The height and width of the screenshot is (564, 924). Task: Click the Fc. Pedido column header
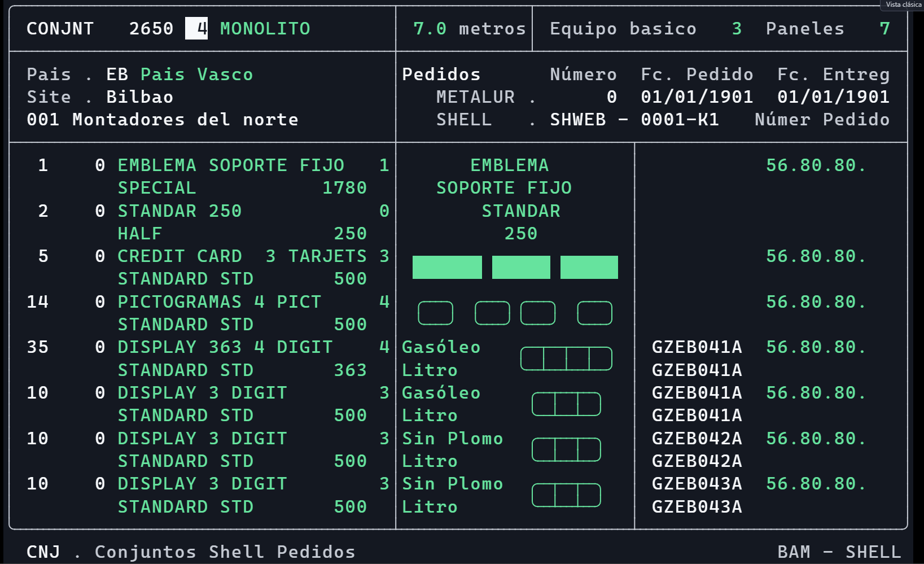click(697, 75)
